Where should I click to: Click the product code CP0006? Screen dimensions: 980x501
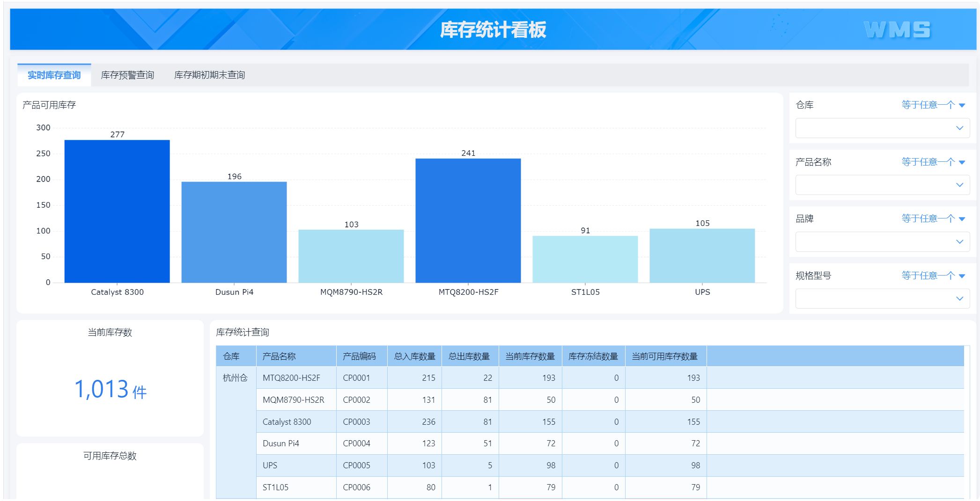(x=356, y=487)
